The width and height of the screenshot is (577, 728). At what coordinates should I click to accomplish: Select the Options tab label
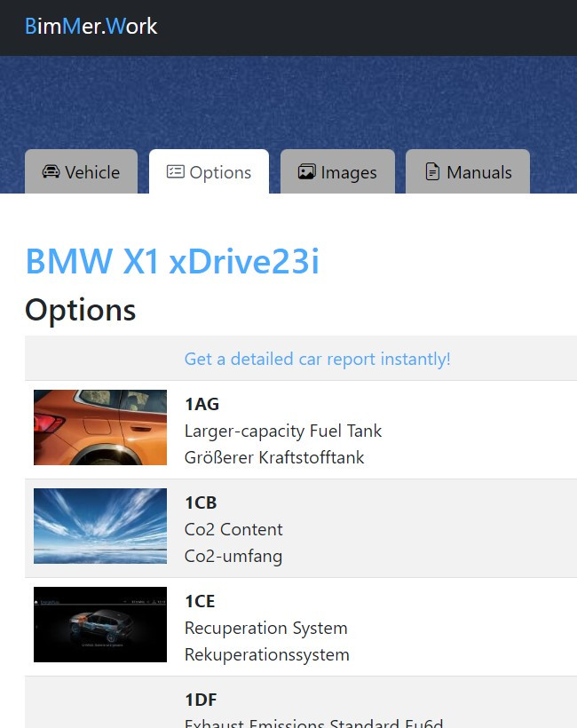[x=220, y=173]
